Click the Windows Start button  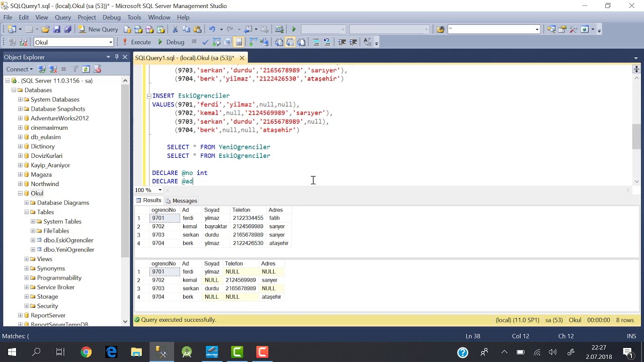pyautogui.click(x=12, y=352)
